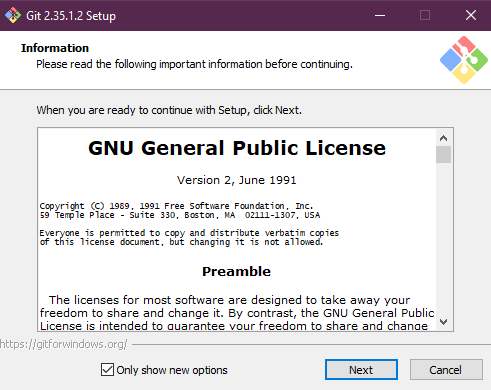Click the license scrollbar down arrow

tap(443, 322)
